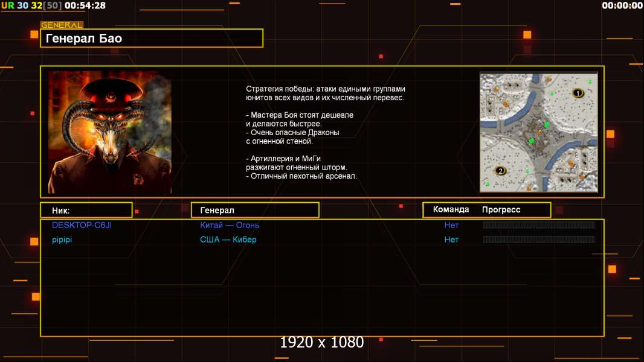
Task: Click faction 'США — Кибер'
Action: pos(228,240)
